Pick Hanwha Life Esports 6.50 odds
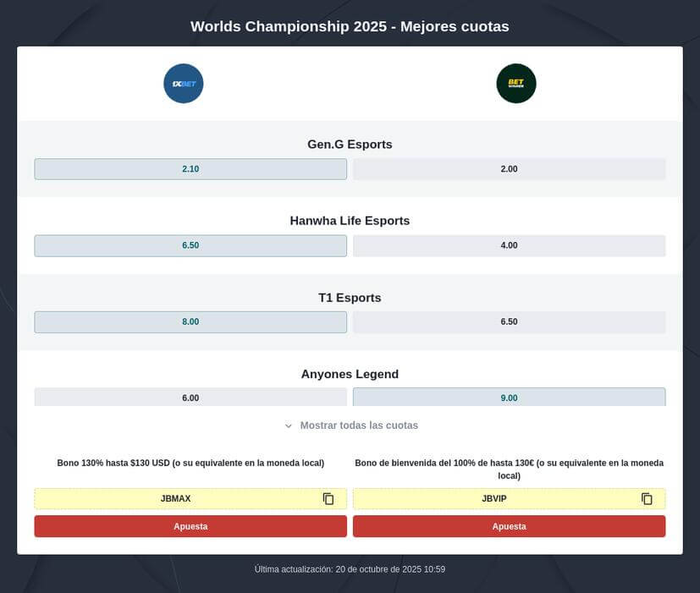Viewport: 700px width, 593px height. pyautogui.click(x=190, y=245)
